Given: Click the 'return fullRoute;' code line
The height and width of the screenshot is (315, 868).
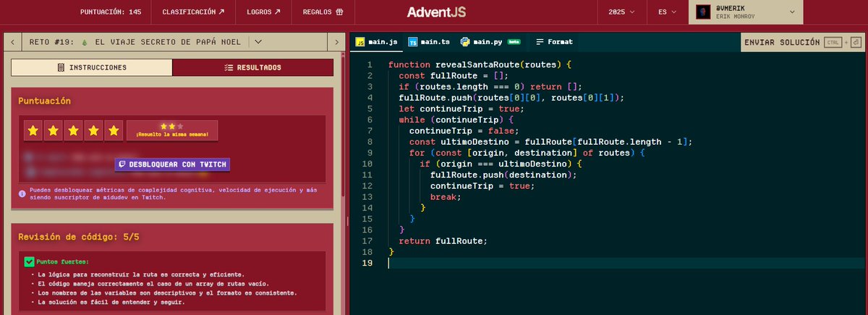Looking at the screenshot, I should (x=443, y=241).
